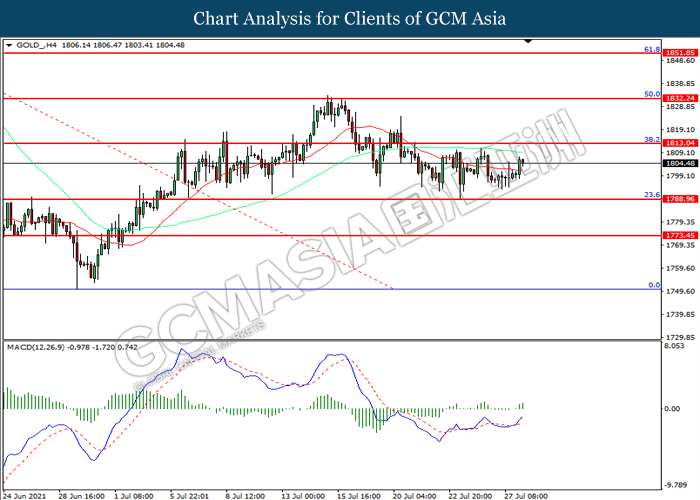This screenshot has height=500, width=700.
Task: Click the 1 Jul 08:00 date label
Action: 133,496
